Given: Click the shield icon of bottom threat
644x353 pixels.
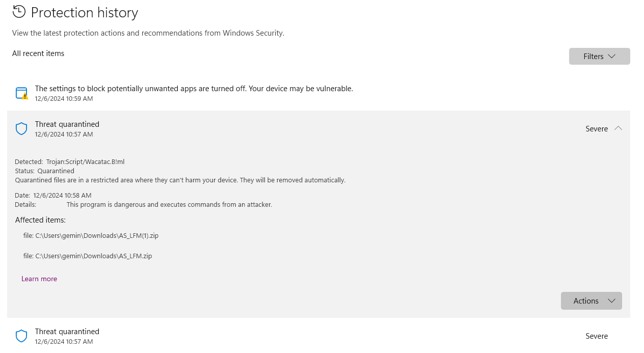Looking at the screenshot, I should tap(21, 336).
